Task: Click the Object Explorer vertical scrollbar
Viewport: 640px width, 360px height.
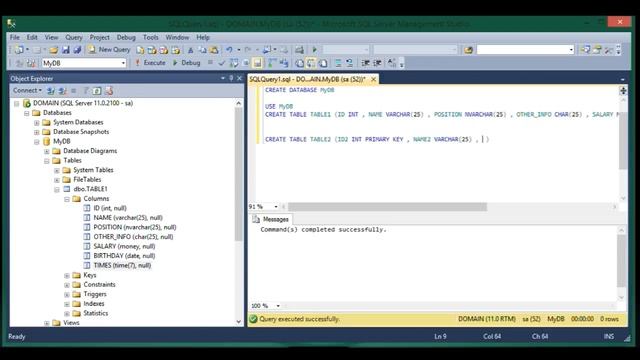Action: pyautogui.click(x=239, y=212)
